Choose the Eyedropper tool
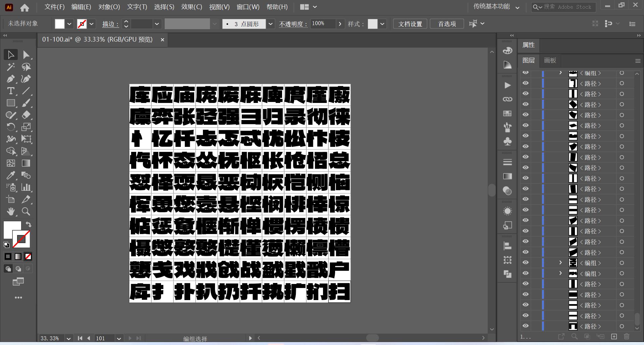The height and width of the screenshot is (345, 644). [10, 175]
